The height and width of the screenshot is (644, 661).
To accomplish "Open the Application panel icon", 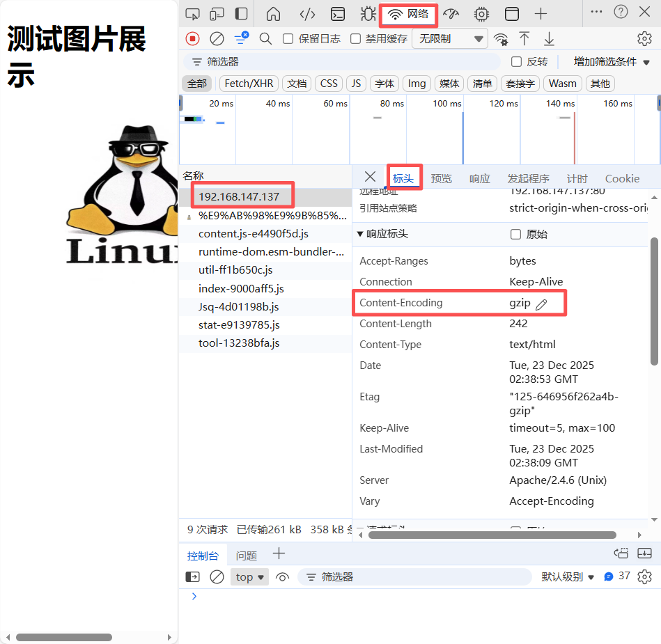I will pos(512,14).
